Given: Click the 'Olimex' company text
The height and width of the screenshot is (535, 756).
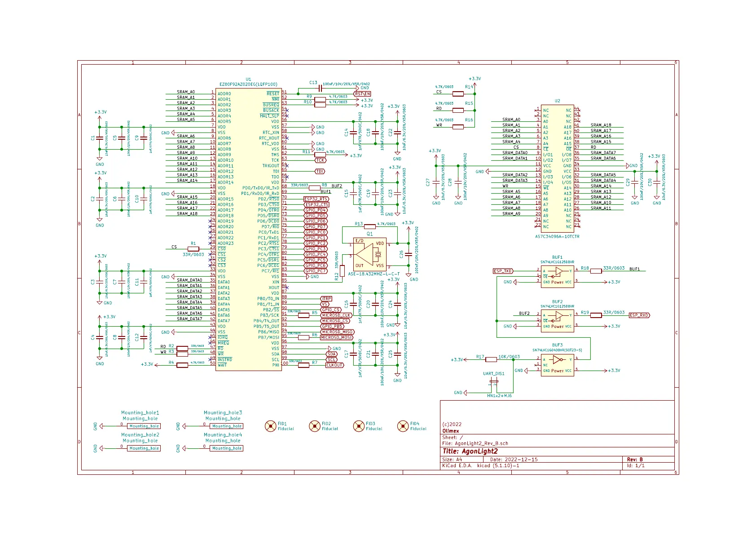Looking at the screenshot, I should click(x=451, y=431).
